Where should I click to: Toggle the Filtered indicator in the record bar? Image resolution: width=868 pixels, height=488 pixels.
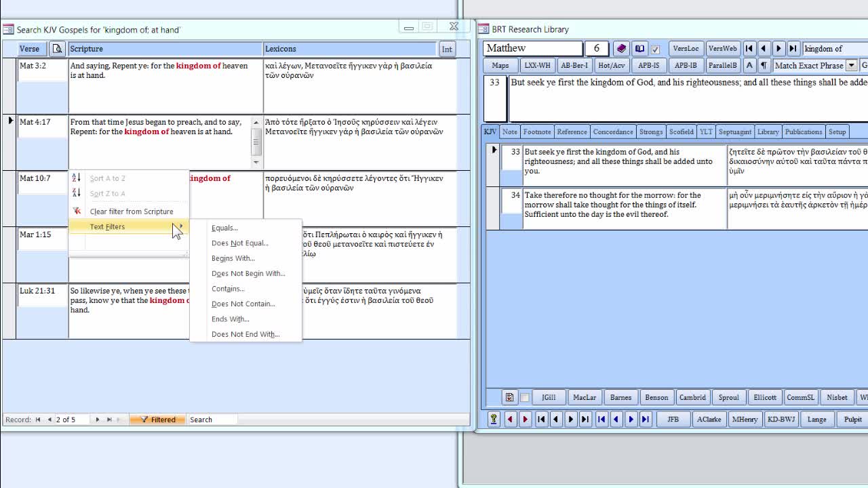[157, 420]
